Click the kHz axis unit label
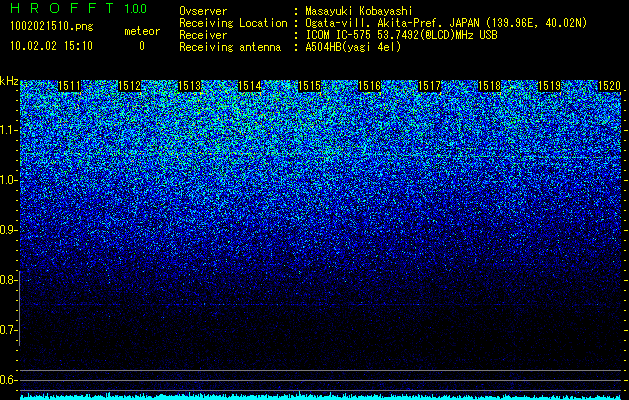 coord(9,81)
